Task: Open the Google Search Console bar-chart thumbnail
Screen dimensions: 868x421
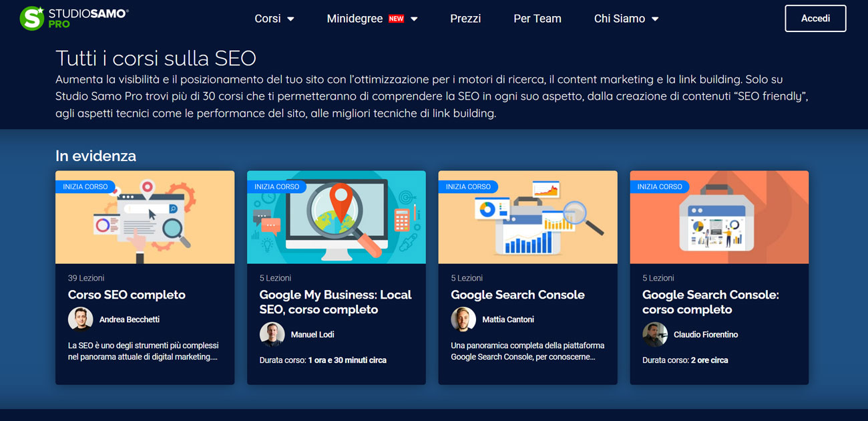Action: coord(527,217)
